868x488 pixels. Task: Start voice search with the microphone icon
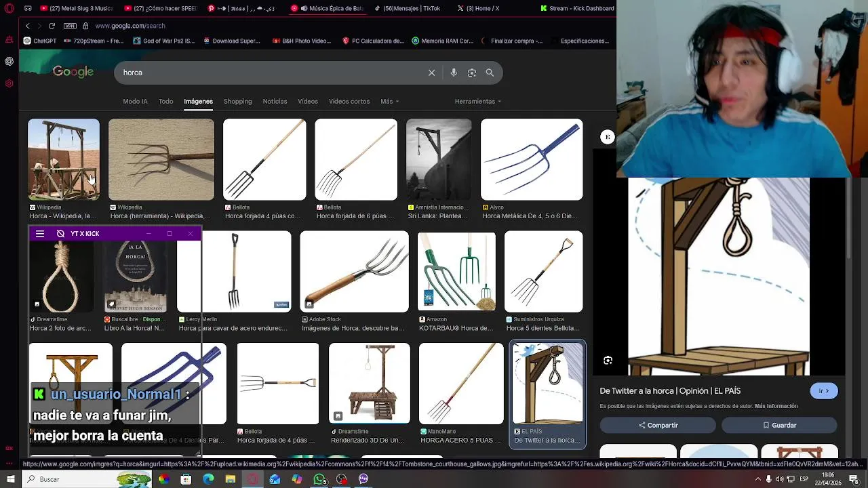tap(454, 73)
